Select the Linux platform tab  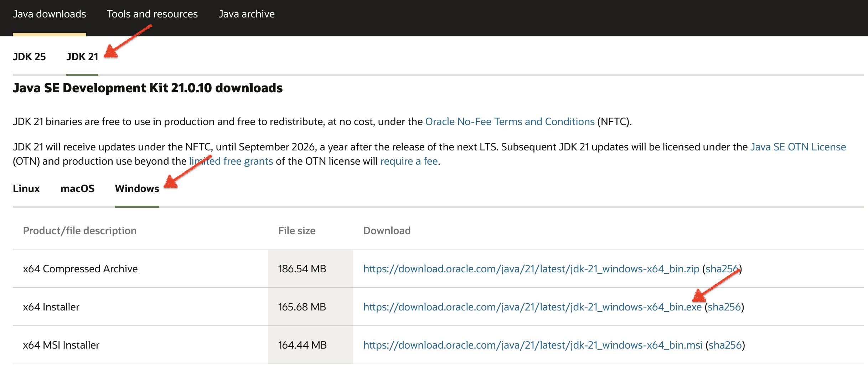tap(26, 189)
